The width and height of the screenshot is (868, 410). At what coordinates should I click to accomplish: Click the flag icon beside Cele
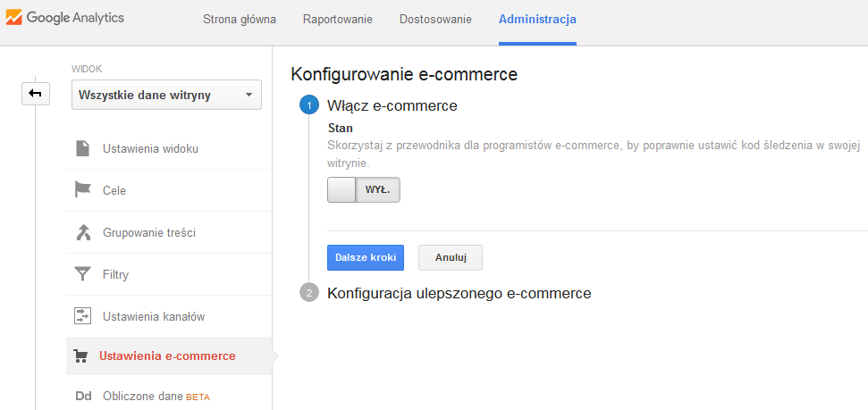coord(82,190)
